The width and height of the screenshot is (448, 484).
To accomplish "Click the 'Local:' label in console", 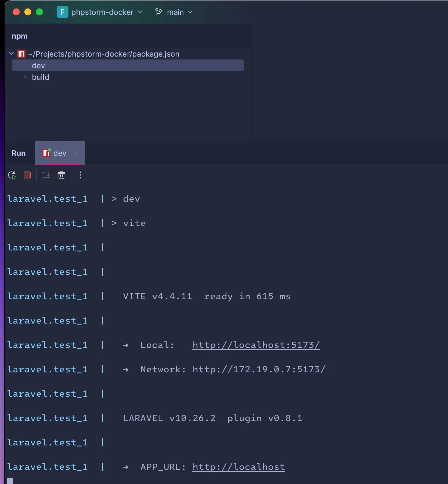I will [157, 345].
